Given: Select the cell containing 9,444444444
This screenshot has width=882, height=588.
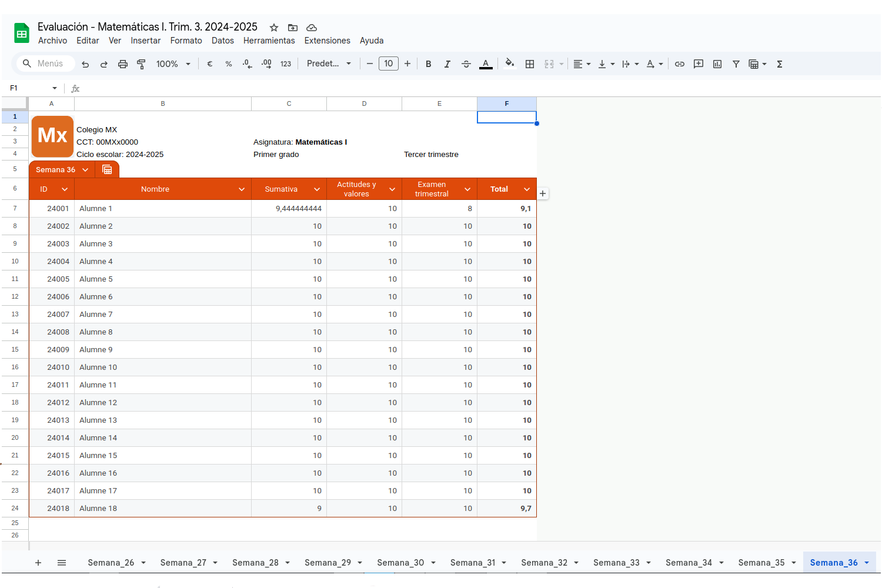Looking at the screenshot, I should [289, 209].
